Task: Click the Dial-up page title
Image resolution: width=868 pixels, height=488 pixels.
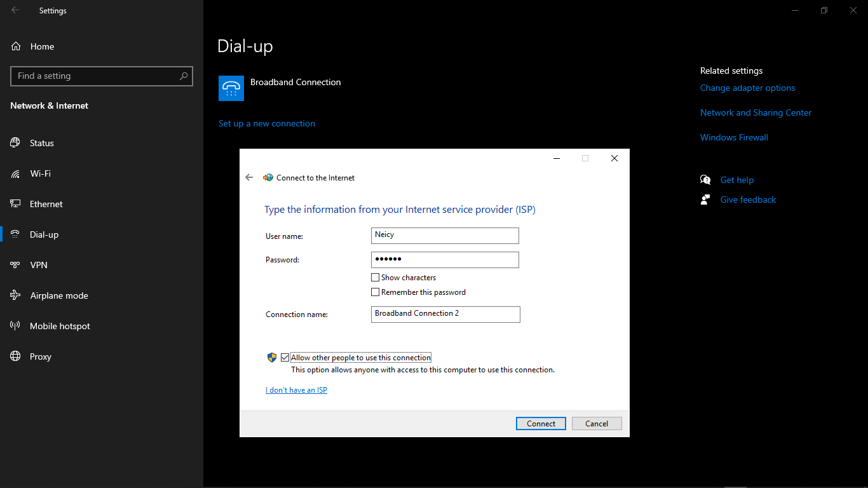Action: (245, 46)
